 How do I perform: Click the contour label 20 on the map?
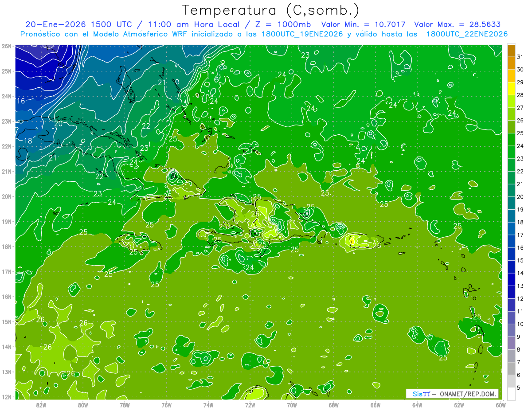(x=59, y=124)
